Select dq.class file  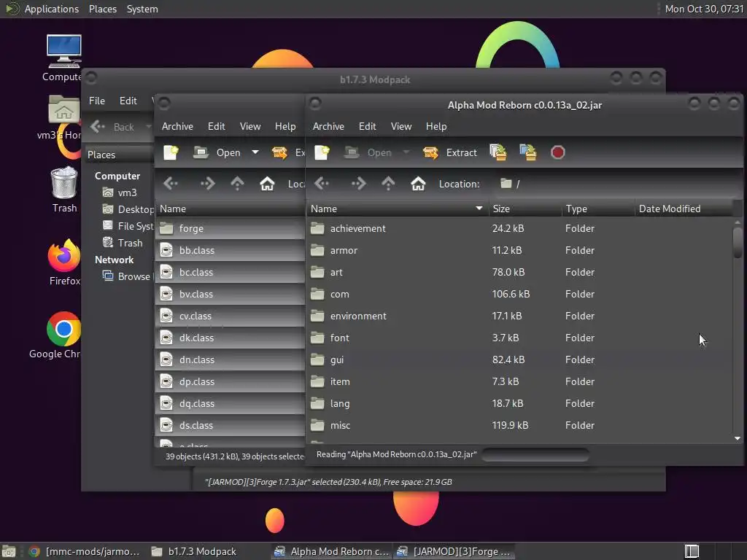tap(230, 404)
